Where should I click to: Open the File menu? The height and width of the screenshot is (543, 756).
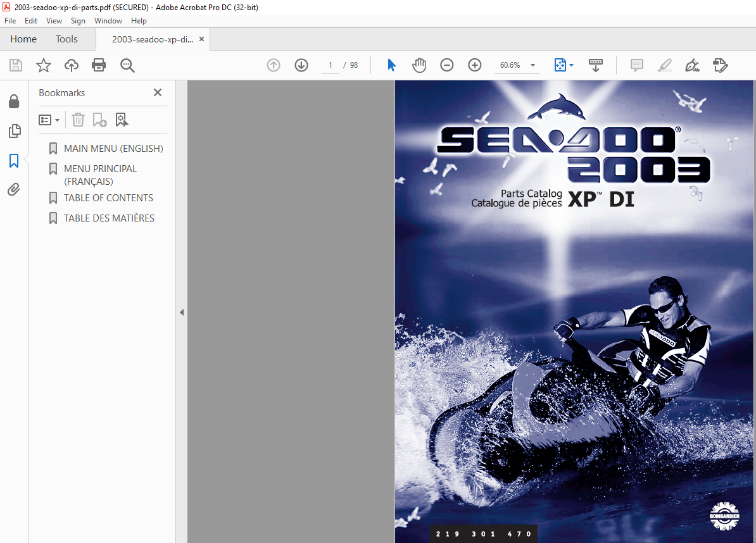10,21
